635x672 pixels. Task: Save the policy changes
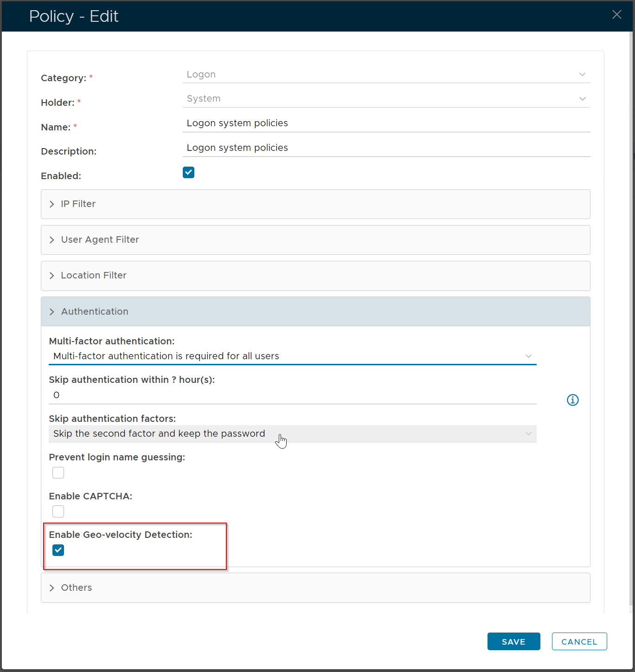point(513,641)
